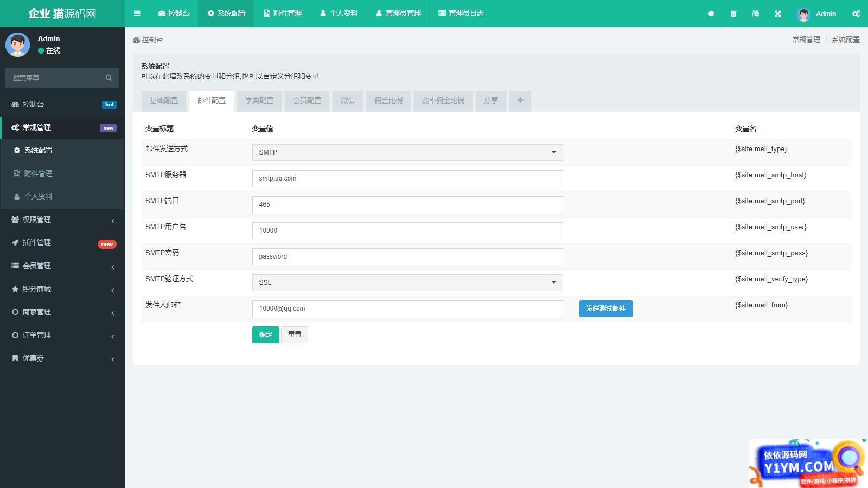Click variable name {$site.mail_verify_type}
The image size is (868, 488).
click(771, 279)
